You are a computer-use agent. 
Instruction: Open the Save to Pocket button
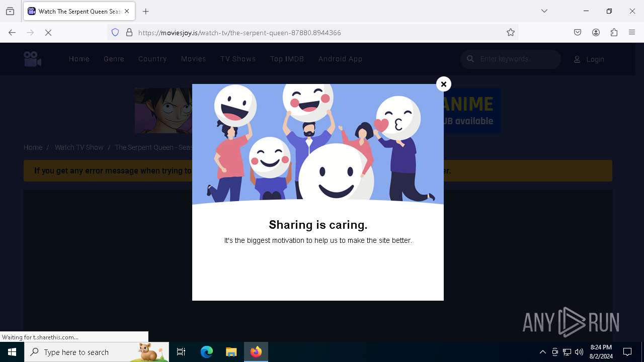[578, 33]
